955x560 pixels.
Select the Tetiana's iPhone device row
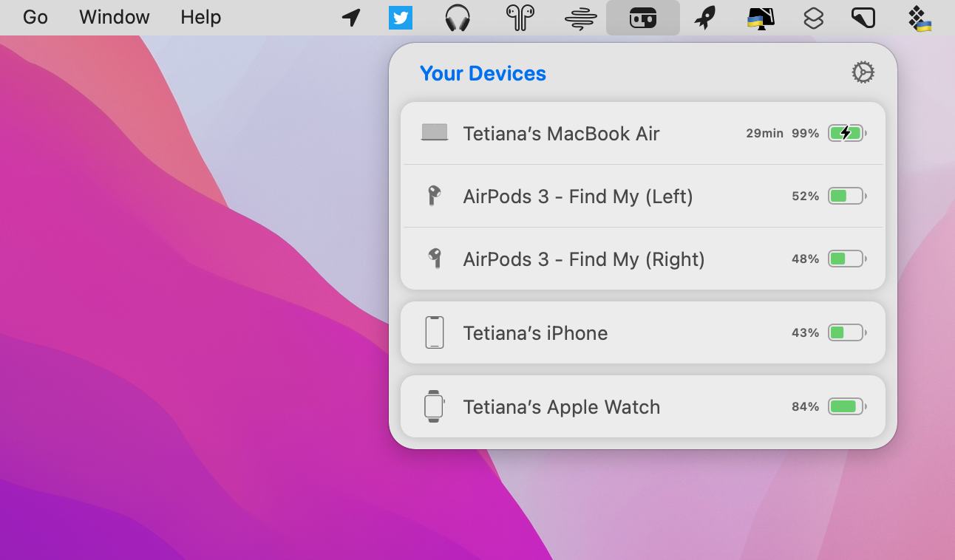click(643, 332)
